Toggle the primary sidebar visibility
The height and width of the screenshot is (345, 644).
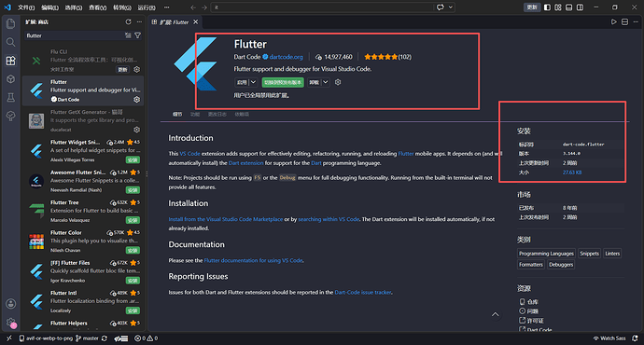click(547, 7)
